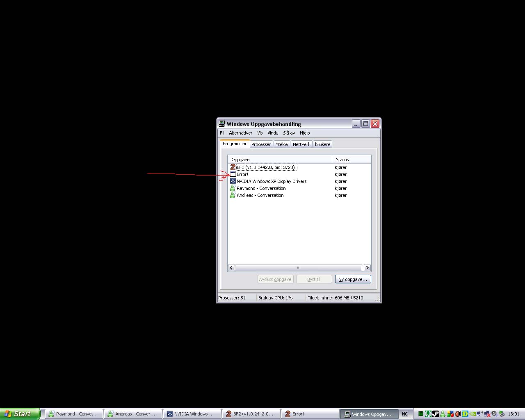
Task: Open the Slå av menu
Action: coord(289,133)
